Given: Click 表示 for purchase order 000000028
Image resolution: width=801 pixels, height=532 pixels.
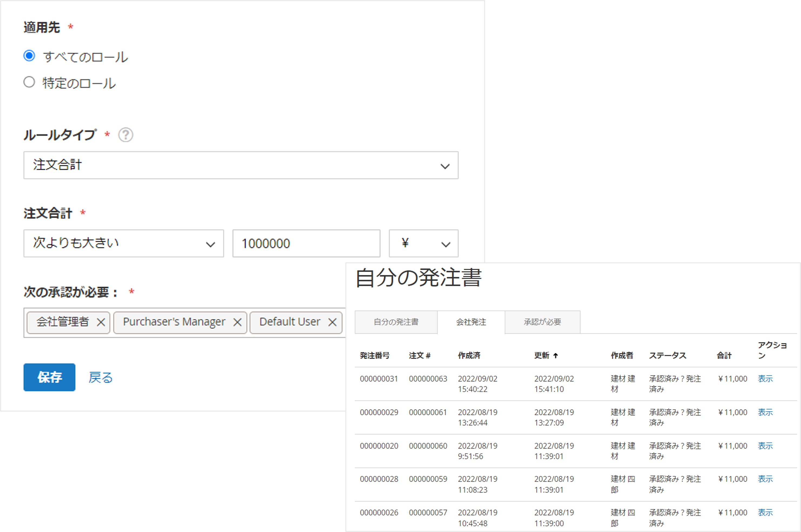Looking at the screenshot, I should click(x=765, y=479).
